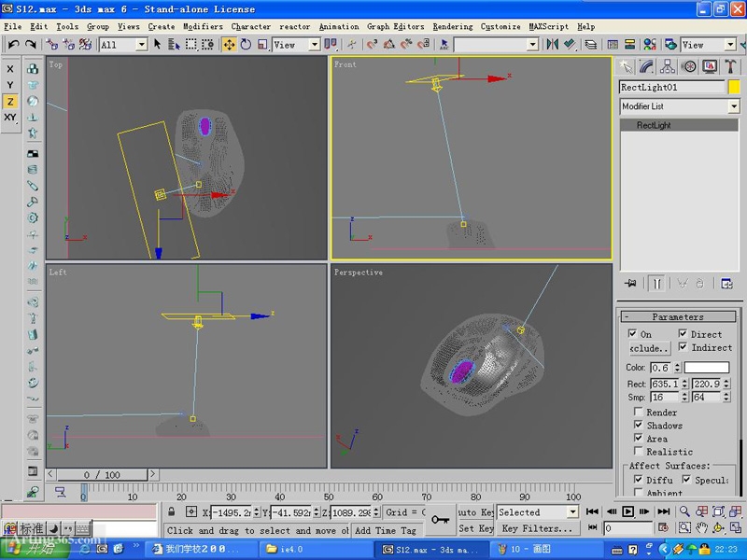Open the Utilities hammer panel tab
Image resolution: width=747 pixels, height=560 pixels.
[730, 66]
